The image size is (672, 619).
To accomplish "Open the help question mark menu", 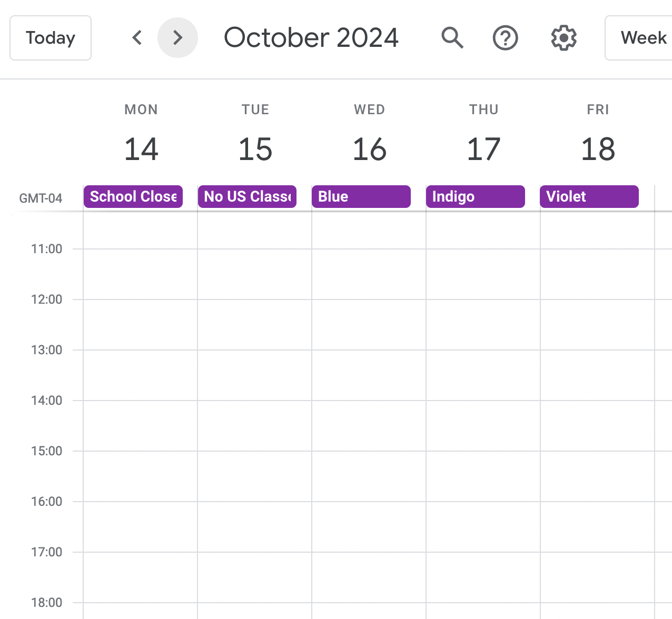I will tap(506, 38).
